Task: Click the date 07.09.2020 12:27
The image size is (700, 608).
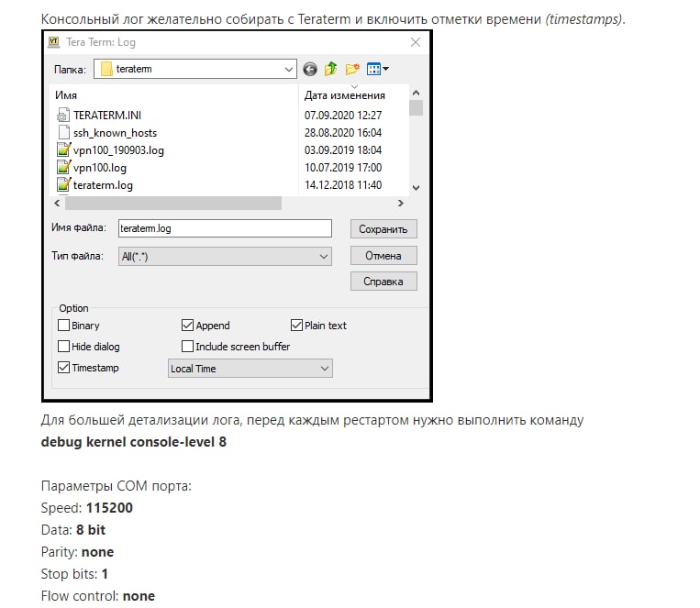Action: [x=343, y=116]
